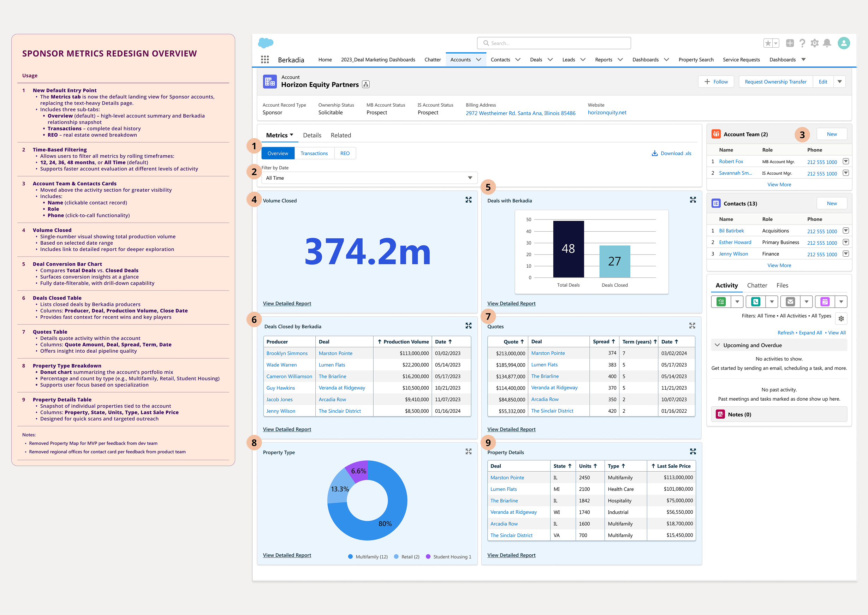Click the account hierarchy icon beside Horizon Equity Partners
The height and width of the screenshot is (615, 868).
click(366, 84)
